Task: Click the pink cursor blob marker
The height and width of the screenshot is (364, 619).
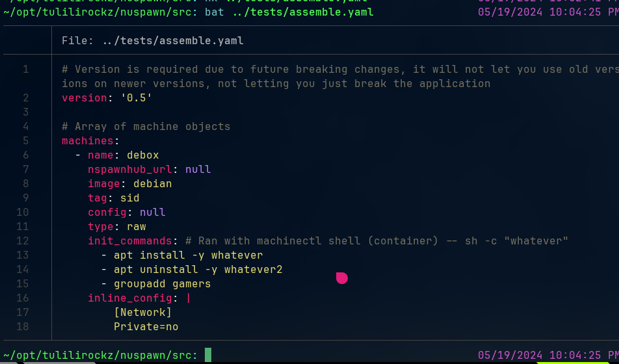Action: (x=342, y=278)
